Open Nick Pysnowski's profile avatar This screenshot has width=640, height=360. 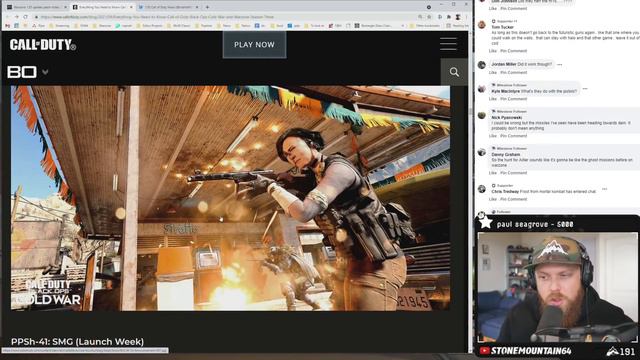tap(482, 115)
